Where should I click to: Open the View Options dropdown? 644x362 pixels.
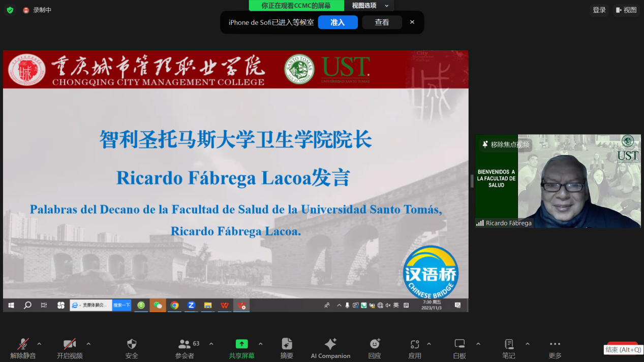[x=370, y=6]
